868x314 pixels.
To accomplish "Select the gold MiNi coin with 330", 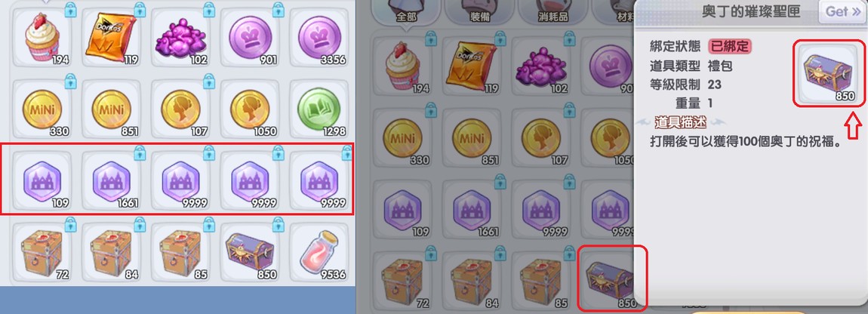I will tap(42, 109).
